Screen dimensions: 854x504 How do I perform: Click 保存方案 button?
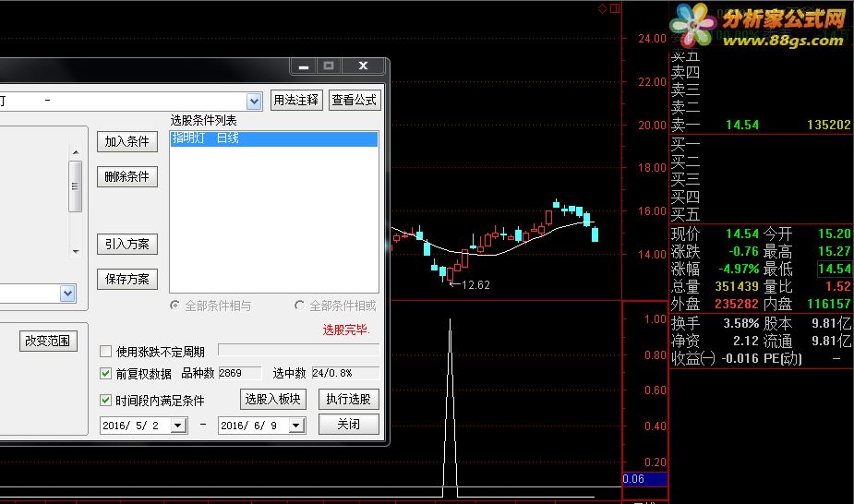[x=127, y=279]
